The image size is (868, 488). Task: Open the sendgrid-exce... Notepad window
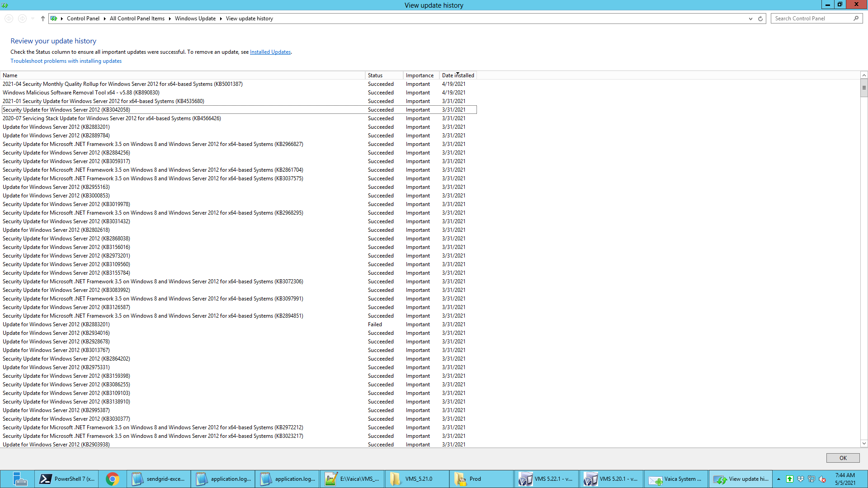click(159, 479)
